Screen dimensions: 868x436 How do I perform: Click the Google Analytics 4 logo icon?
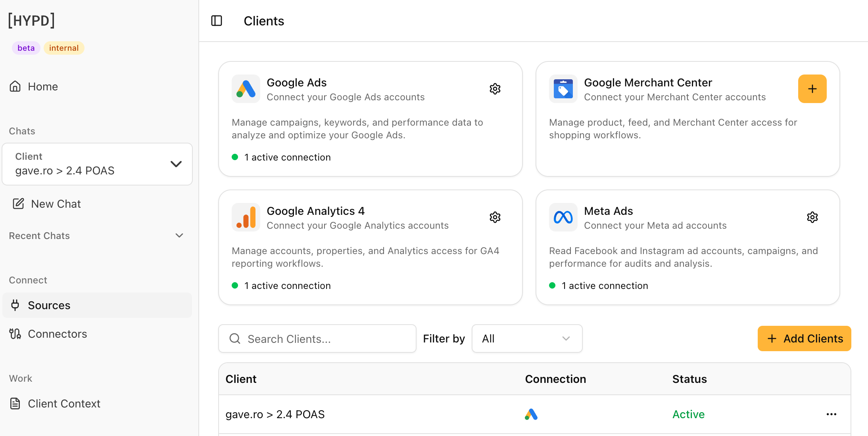coord(246,217)
